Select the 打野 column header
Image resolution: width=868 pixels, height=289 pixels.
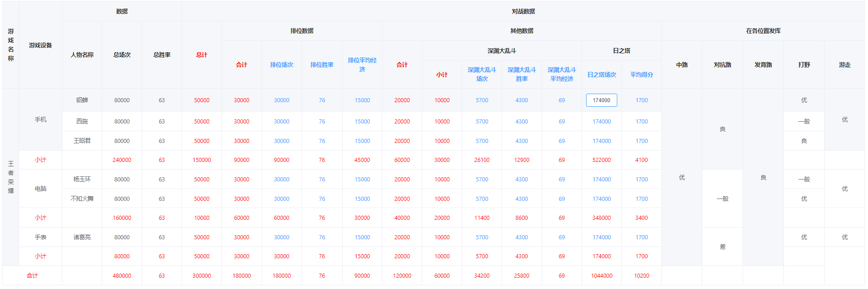[x=804, y=65]
